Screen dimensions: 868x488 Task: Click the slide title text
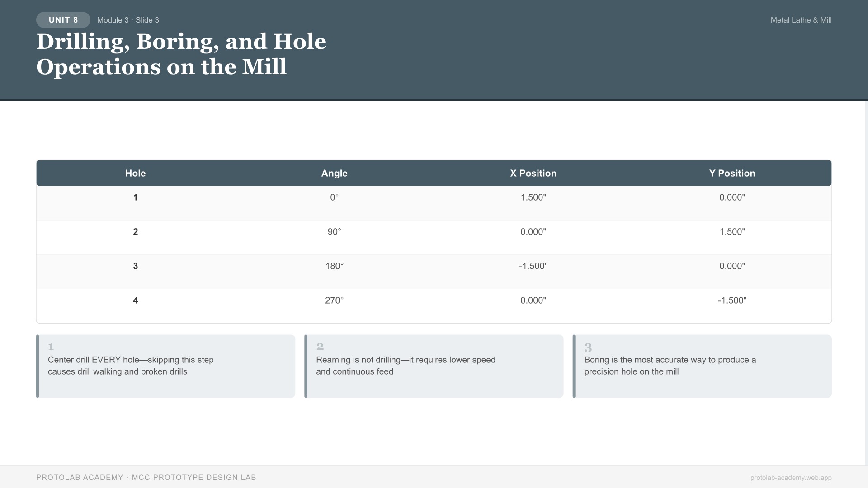[x=181, y=54]
